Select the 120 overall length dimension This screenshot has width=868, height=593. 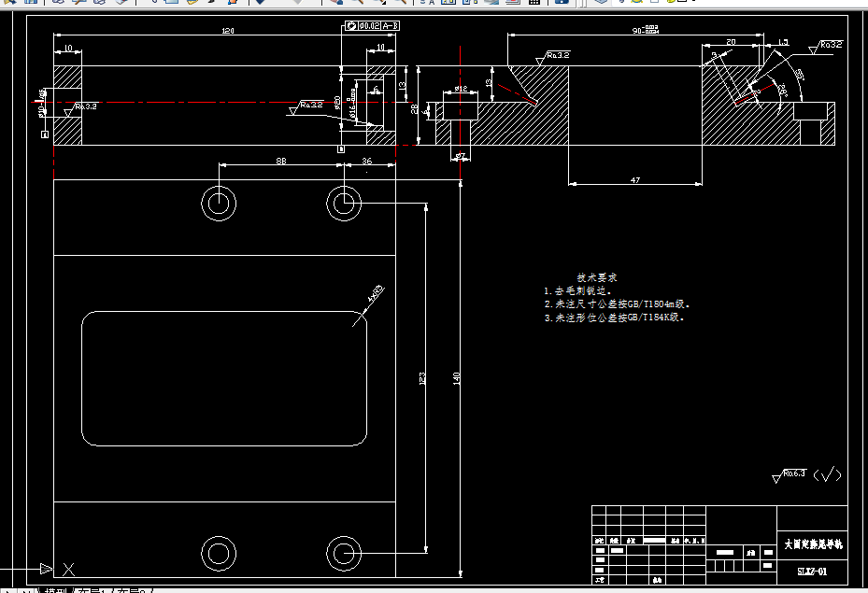(x=228, y=31)
